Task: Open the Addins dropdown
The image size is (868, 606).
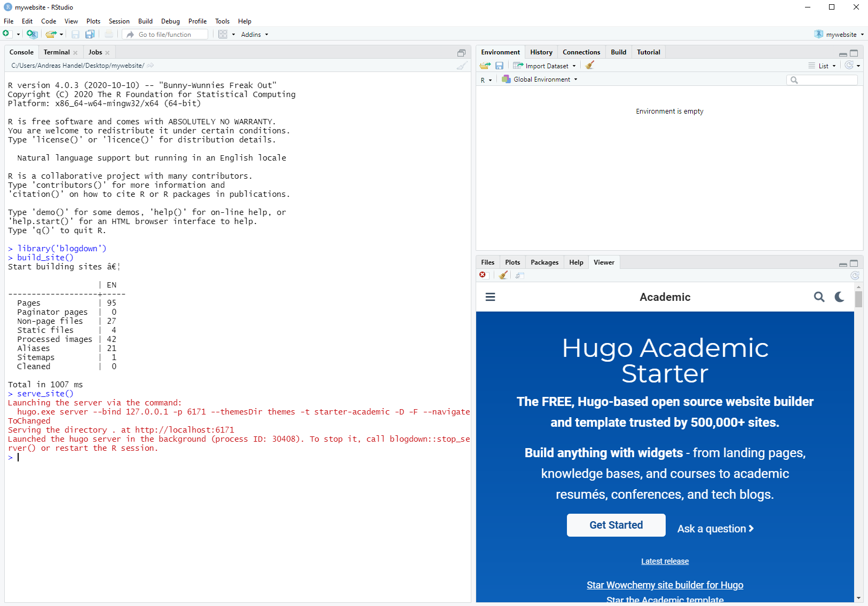Action: click(255, 35)
